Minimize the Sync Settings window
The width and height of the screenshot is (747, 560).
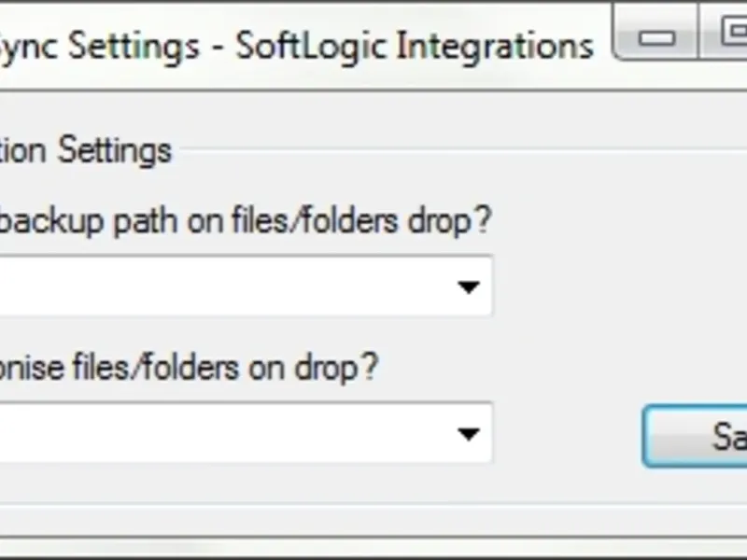(658, 37)
